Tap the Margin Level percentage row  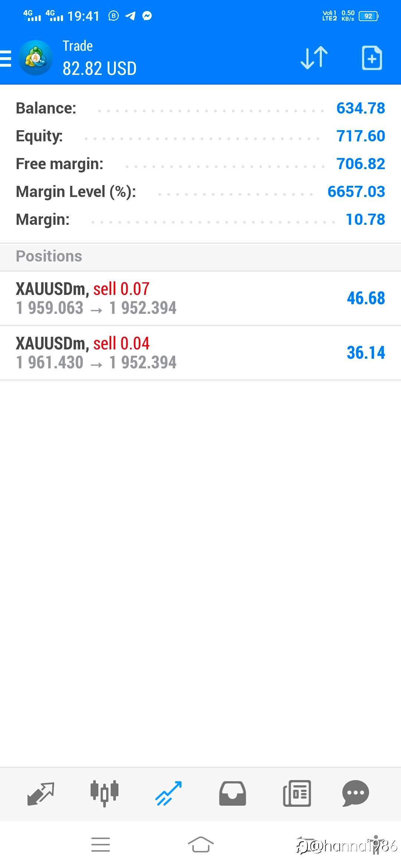point(200,192)
